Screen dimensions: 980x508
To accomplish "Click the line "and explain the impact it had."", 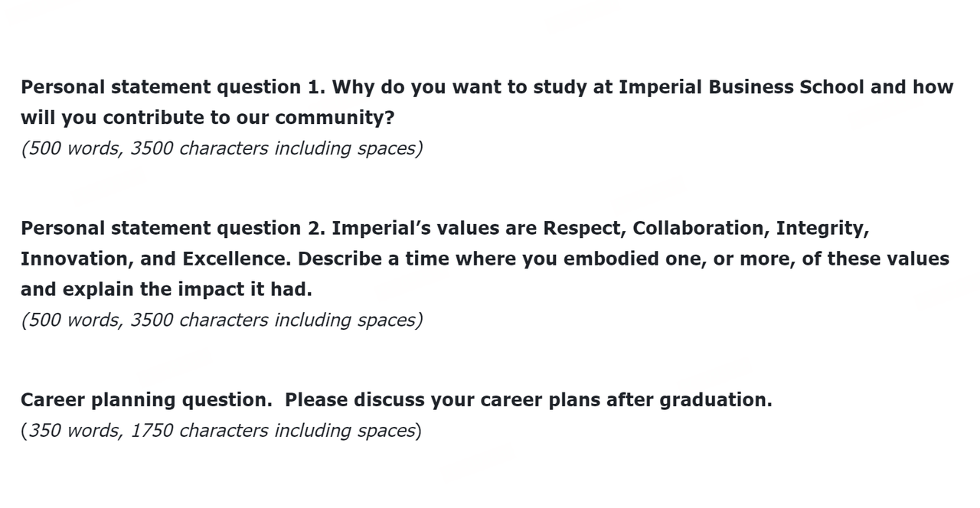I will point(166,289).
